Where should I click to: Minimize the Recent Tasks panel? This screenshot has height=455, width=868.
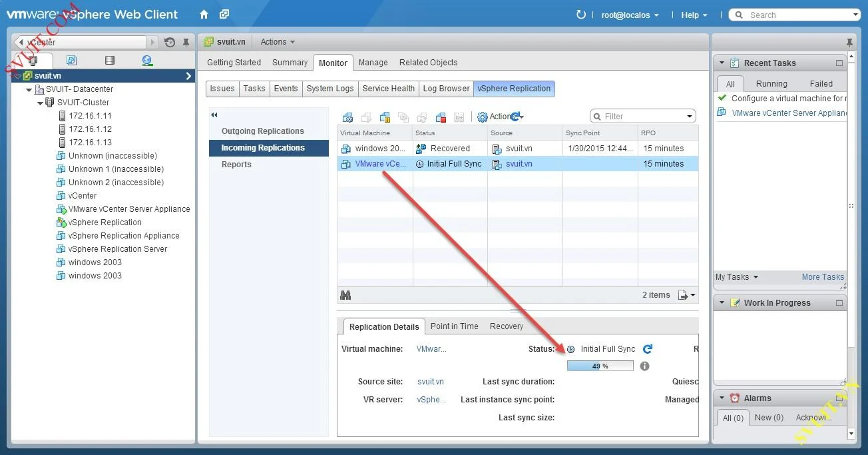(x=839, y=63)
